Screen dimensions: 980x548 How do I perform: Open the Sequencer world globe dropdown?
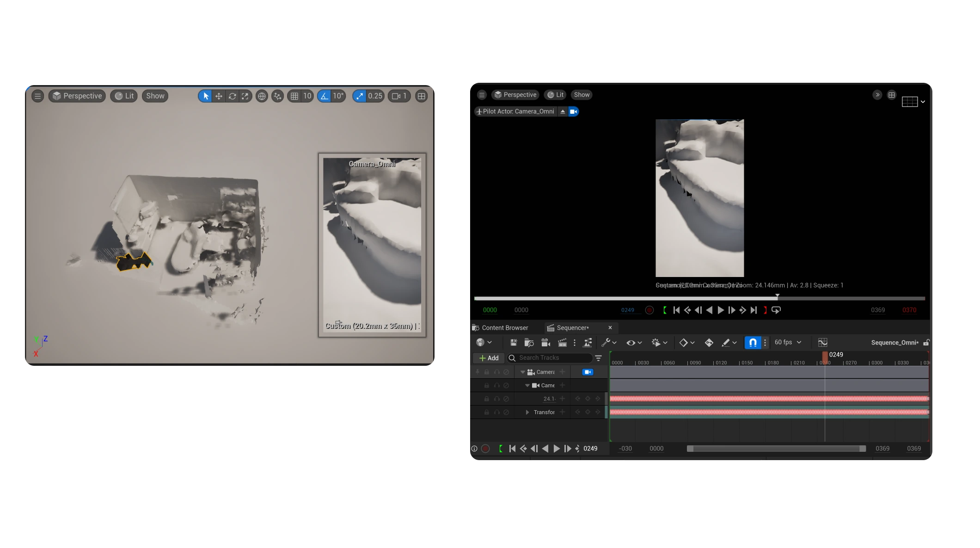pos(484,343)
